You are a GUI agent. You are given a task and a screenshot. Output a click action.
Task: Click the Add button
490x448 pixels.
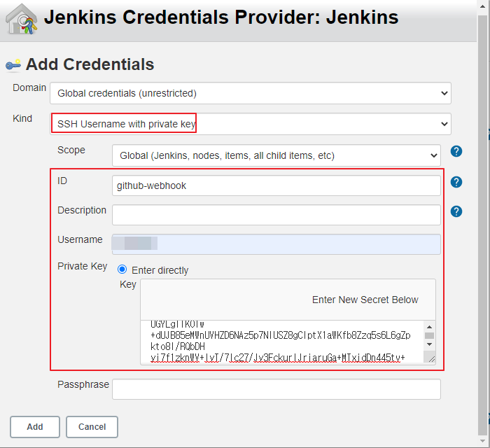click(35, 427)
